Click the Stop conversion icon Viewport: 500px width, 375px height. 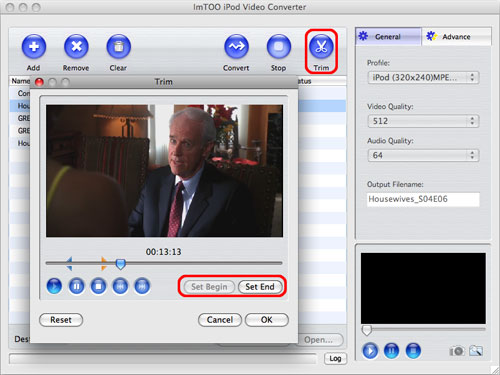coord(279,47)
